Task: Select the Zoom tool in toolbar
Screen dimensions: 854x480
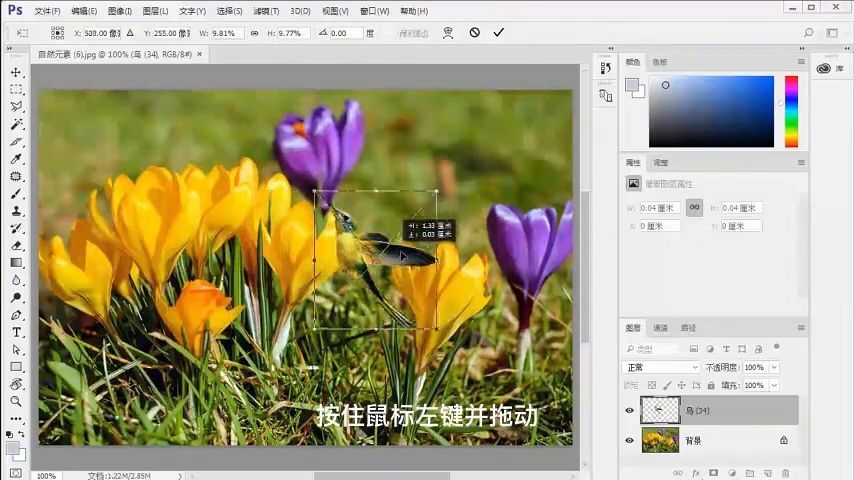Action: point(16,402)
